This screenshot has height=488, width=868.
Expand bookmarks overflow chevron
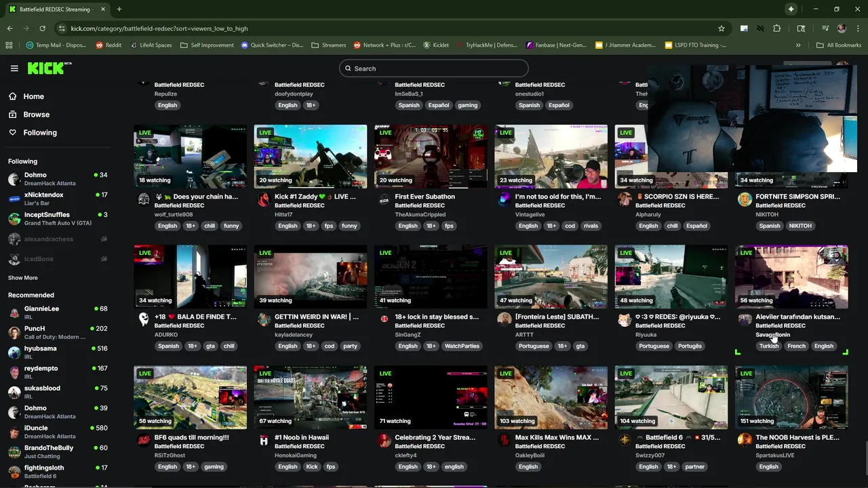coord(798,45)
